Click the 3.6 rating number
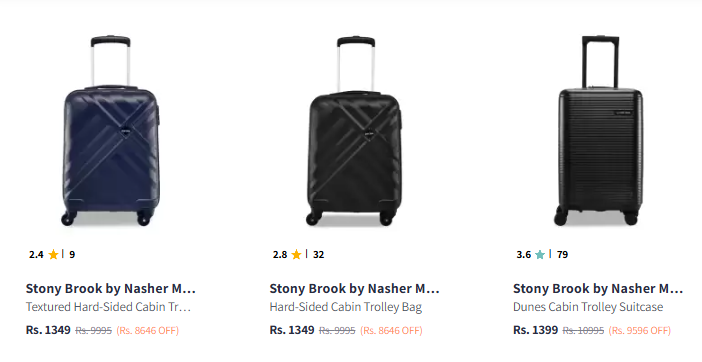The image size is (702, 362). (x=523, y=255)
